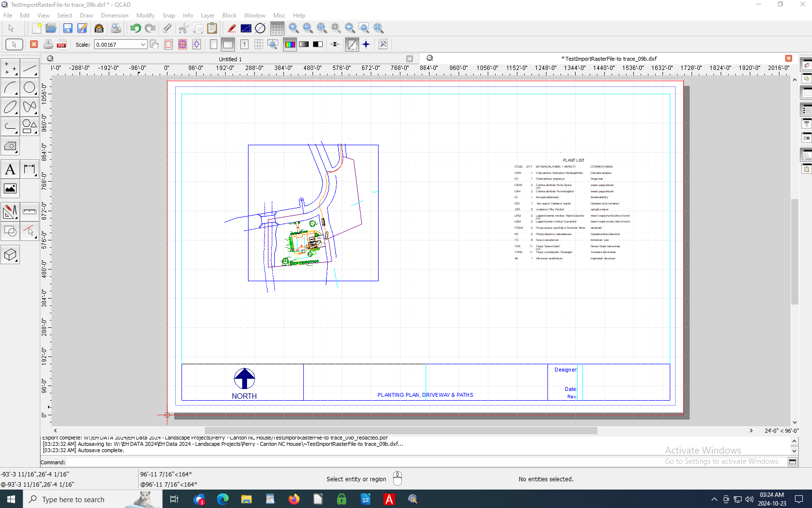Select the Hatch tool
Screen dimensions: 812x508
[10, 146]
